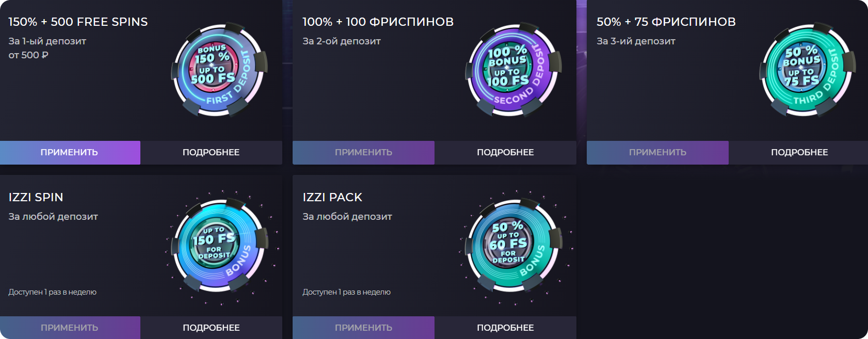Open ПОДРОБНЕЕ for the second deposit bonus
This screenshot has height=339, width=868.
click(506, 152)
